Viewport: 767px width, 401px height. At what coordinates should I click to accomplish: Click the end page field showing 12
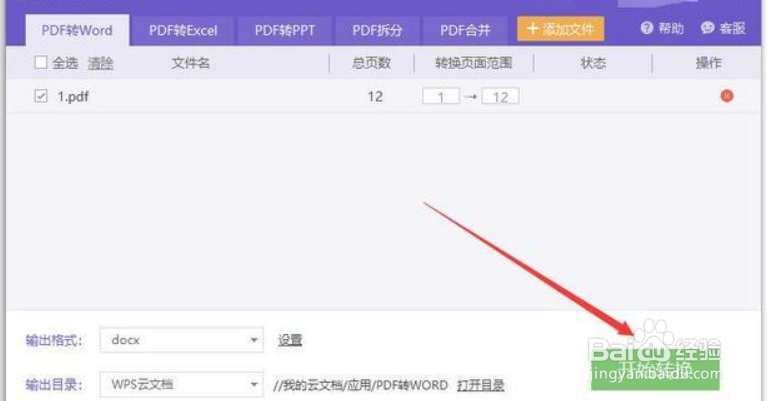[500, 96]
